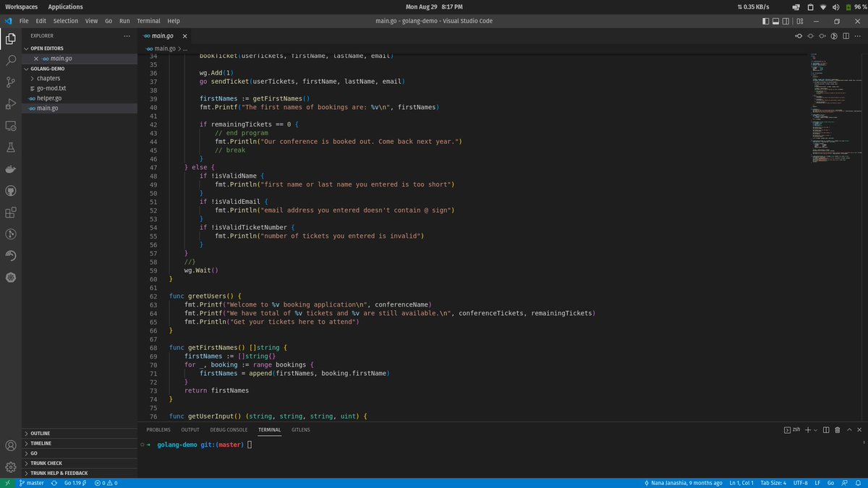868x488 pixels.
Task: Open notifications bell in status bar
Action: pos(859,482)
